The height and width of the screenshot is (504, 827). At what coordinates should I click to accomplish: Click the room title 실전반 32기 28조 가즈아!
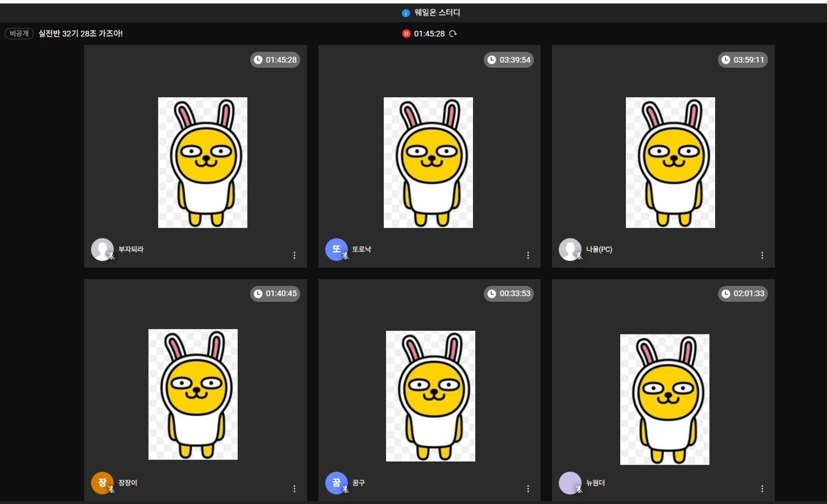click(81, 34)
